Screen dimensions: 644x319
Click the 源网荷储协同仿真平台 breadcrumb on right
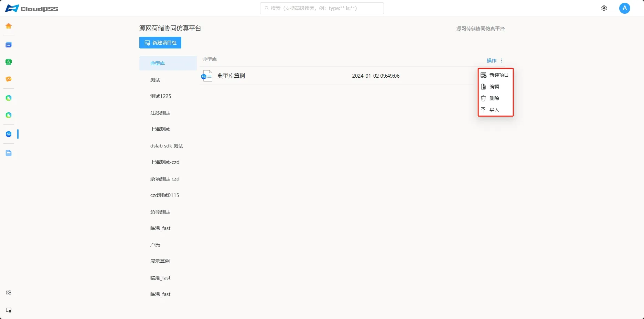[480, 29]
